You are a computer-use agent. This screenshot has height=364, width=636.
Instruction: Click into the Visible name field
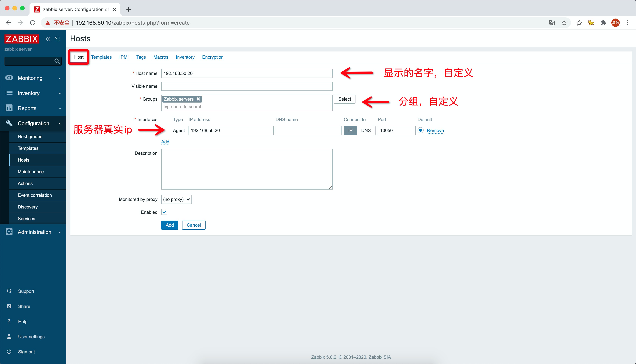click(247, 86)
